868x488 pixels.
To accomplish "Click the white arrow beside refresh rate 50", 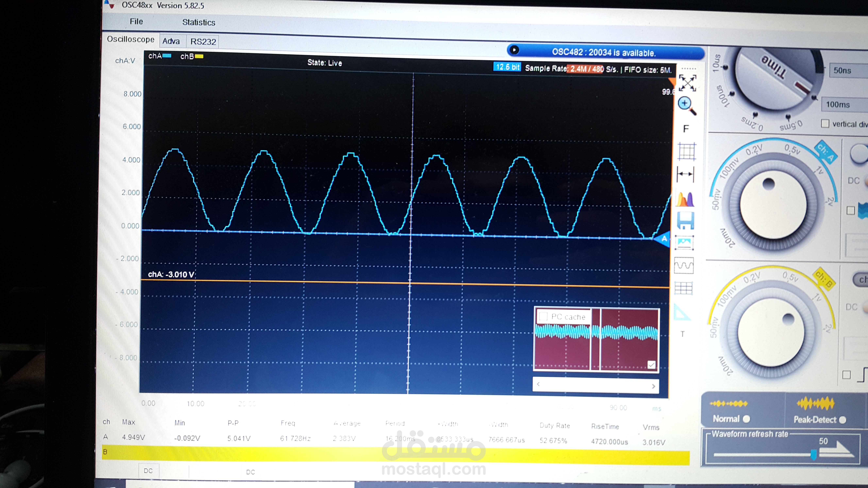I will click(x=837, y=450).
